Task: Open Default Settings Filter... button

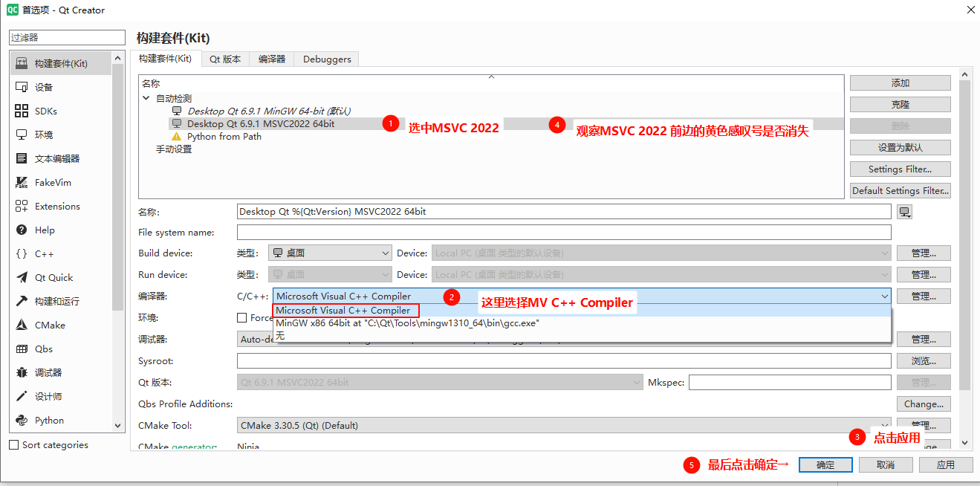Action: pyautogui.click(x=901, y=190)
